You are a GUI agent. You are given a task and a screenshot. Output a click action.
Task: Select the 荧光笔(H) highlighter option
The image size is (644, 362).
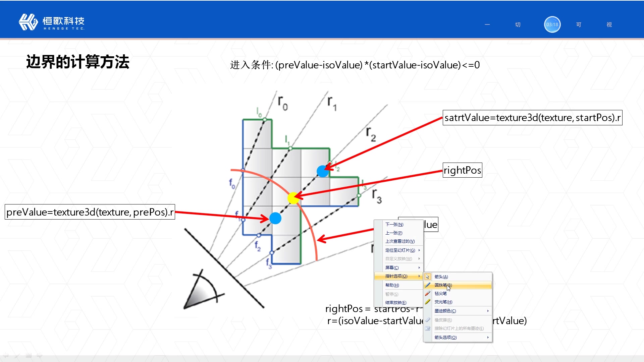[458, 302]
